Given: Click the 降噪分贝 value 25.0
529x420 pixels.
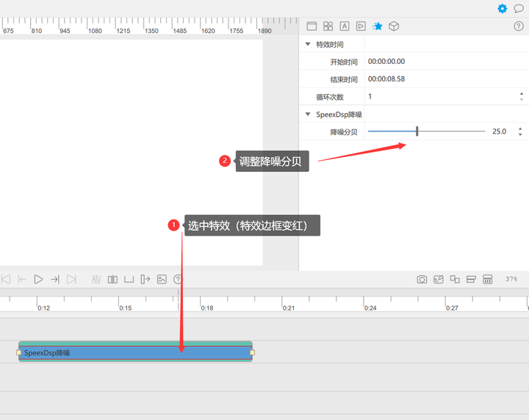Looking at the screenshot, I should tap(500, 131).
